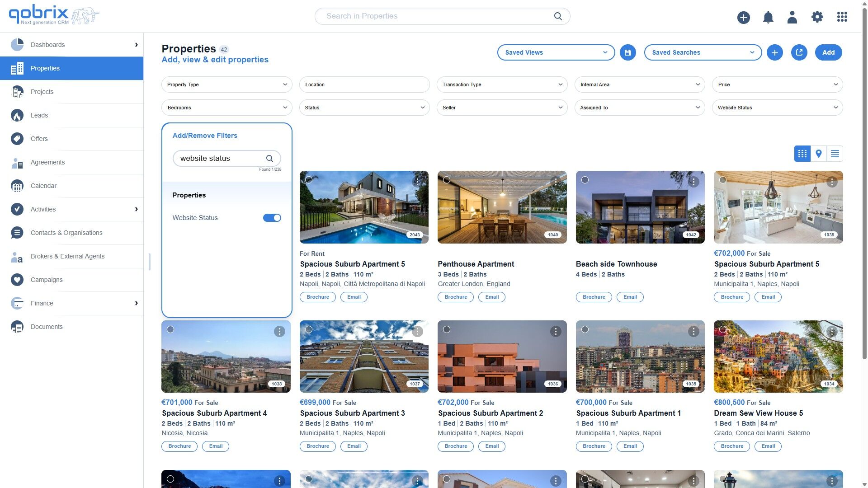Open Leads in the sidebar

tap(39, 115)
